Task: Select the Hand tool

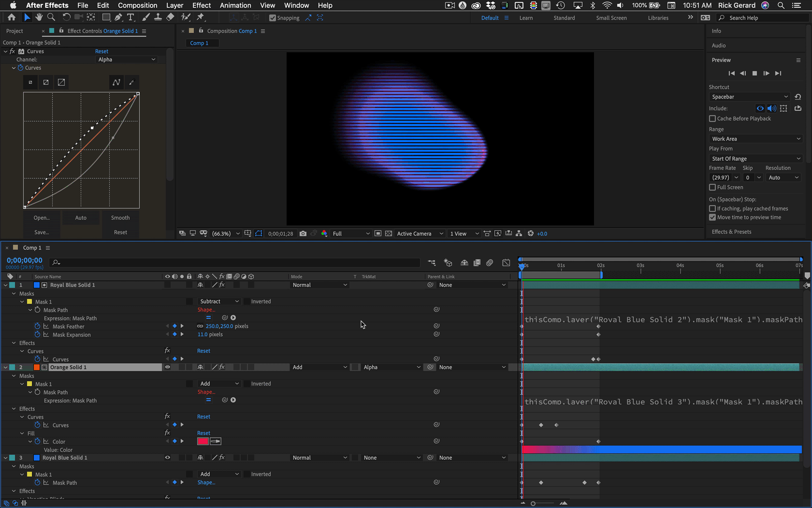Action: pos(39,17)
